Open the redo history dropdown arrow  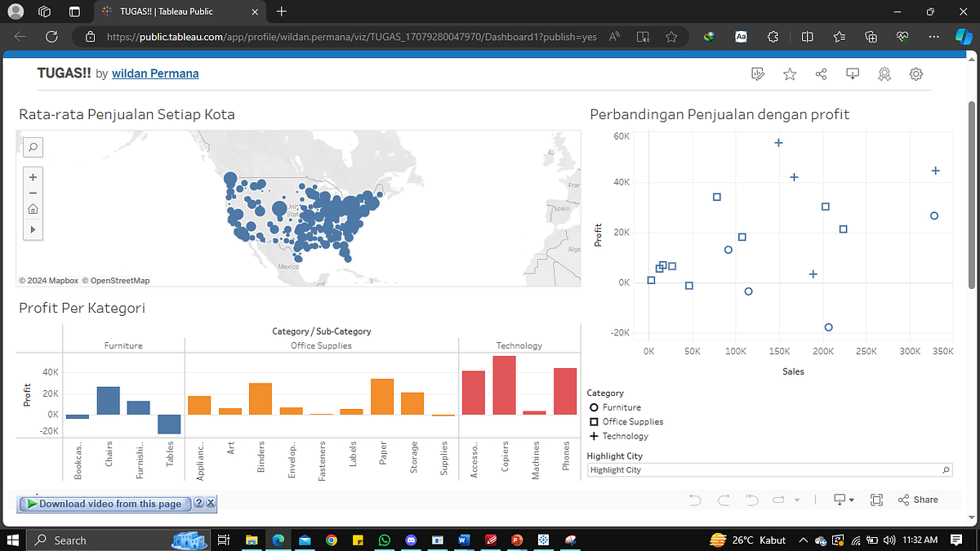click(x=796, y=500)
